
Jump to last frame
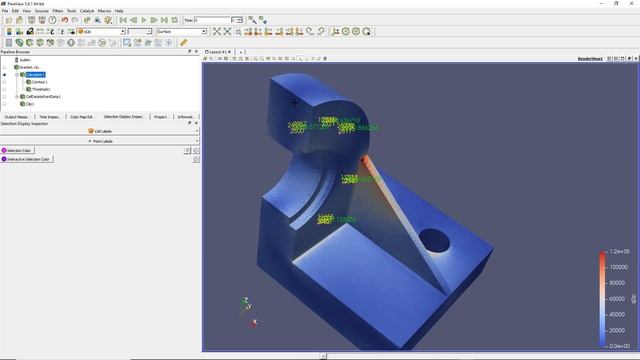[x=164, y=20]
